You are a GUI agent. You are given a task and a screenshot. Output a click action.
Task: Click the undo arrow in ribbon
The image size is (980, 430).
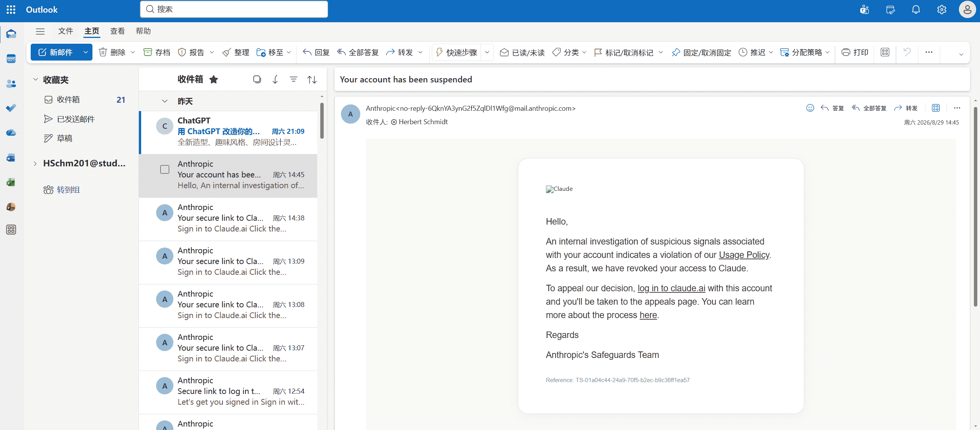tap(907, 52)
